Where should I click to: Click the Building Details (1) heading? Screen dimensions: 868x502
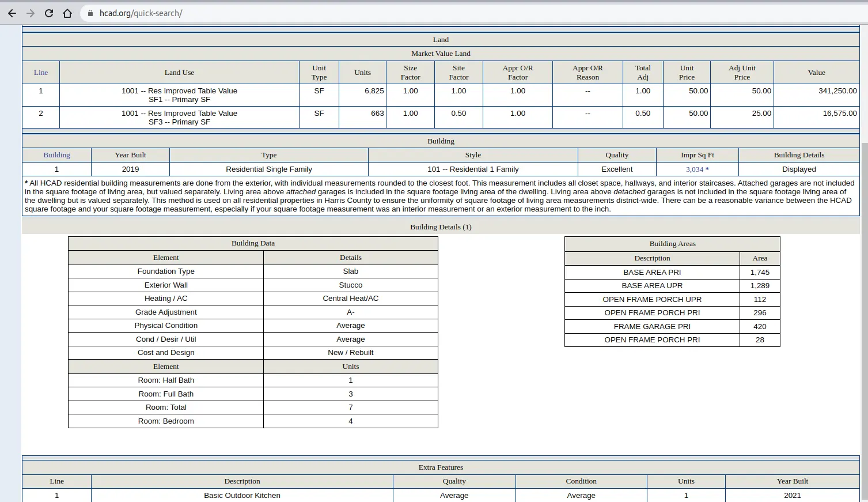pyautogui.click(x=441, y=227)
